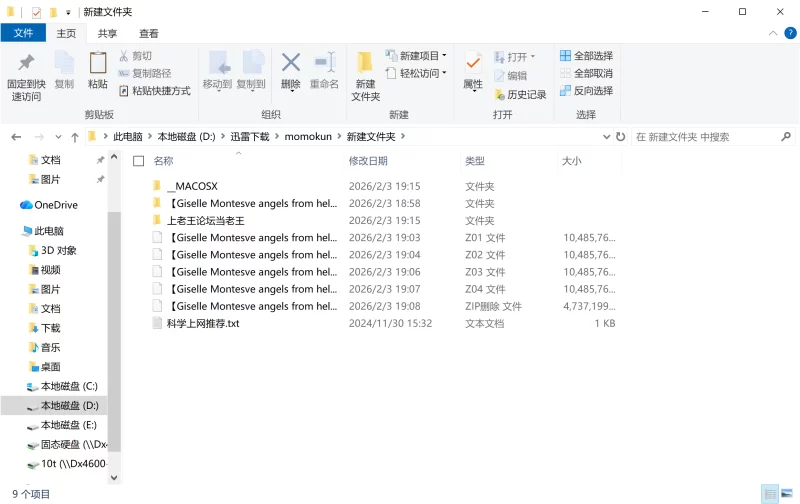Image resolution: width=800 pixels, height=504 pixels.
Task: Click navigation pane scrollbar up arrow
Action: coord(114,157)
